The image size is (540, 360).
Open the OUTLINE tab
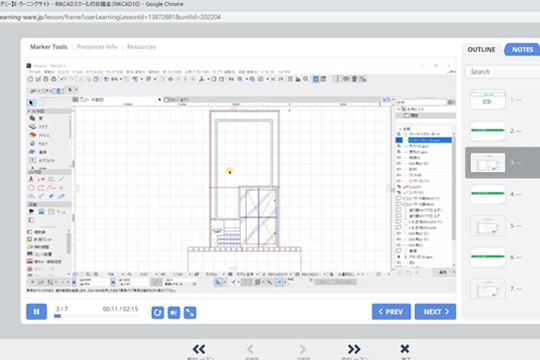pos(481,50)
